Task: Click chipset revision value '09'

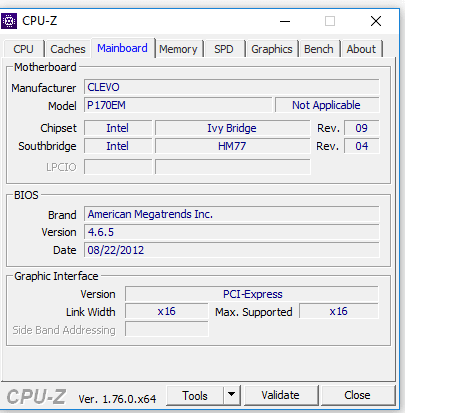Action: [x=362, y=128]
